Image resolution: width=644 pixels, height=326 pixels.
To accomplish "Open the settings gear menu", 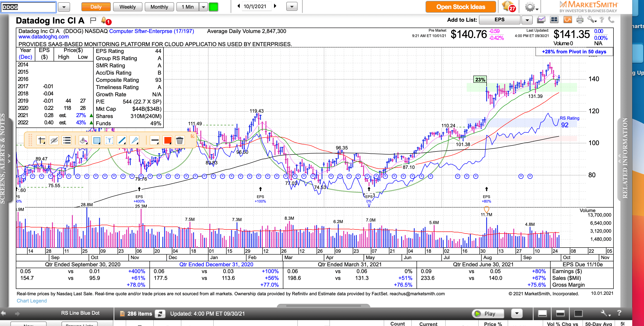I will coord(532,7).
